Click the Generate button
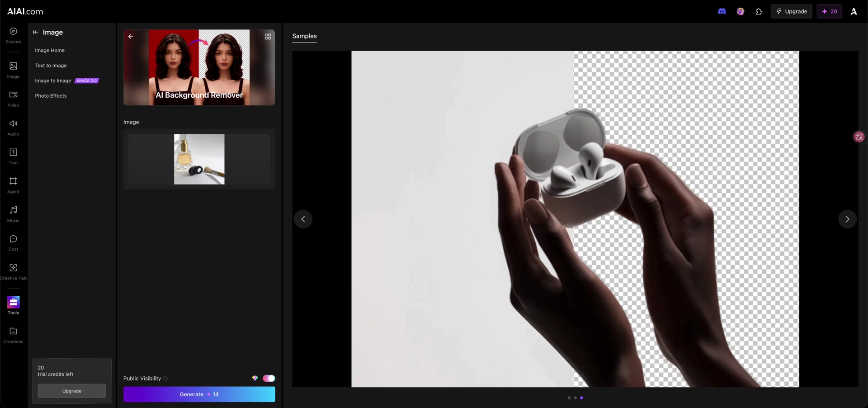Image resolution: width=868 pixels, height=408 pixels. [199, 394]
